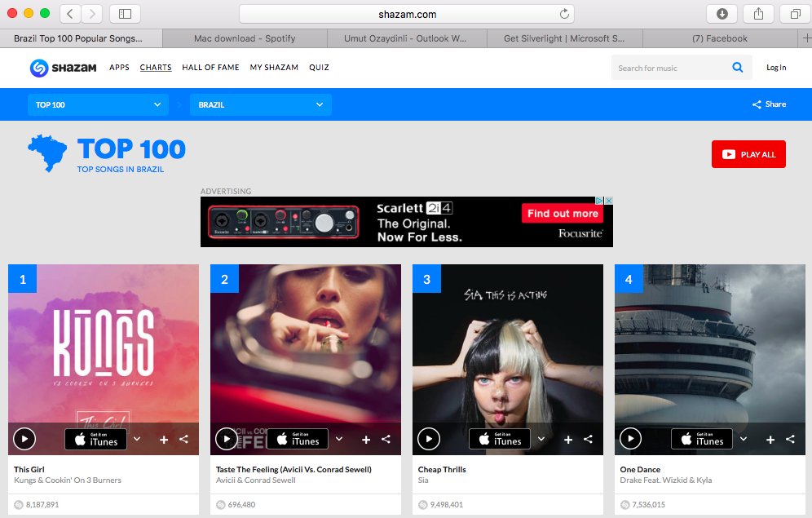Play Taste The Feeling by Avicii
812x518 pixels.
pyautogui.click(x=227, y=439)
